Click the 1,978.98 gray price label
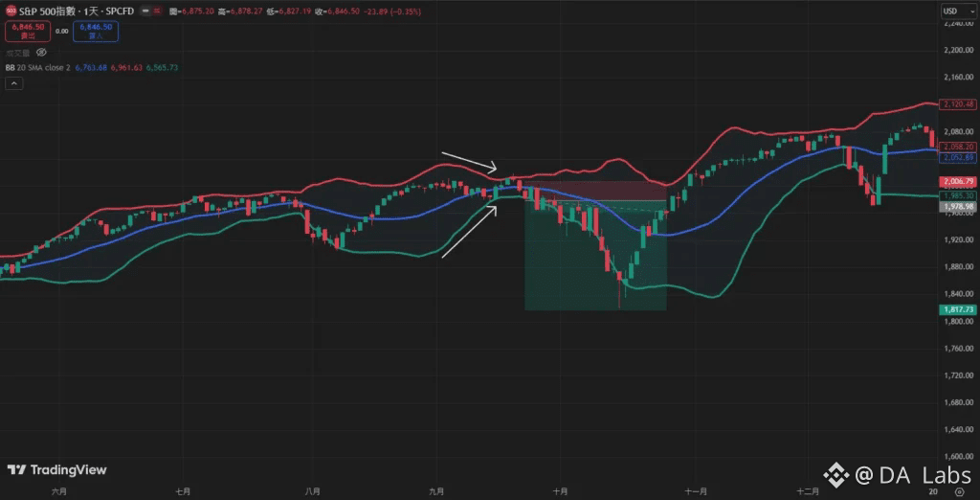Image resolution: width=980 pixels, height=500 pixels. click(957, 207)
